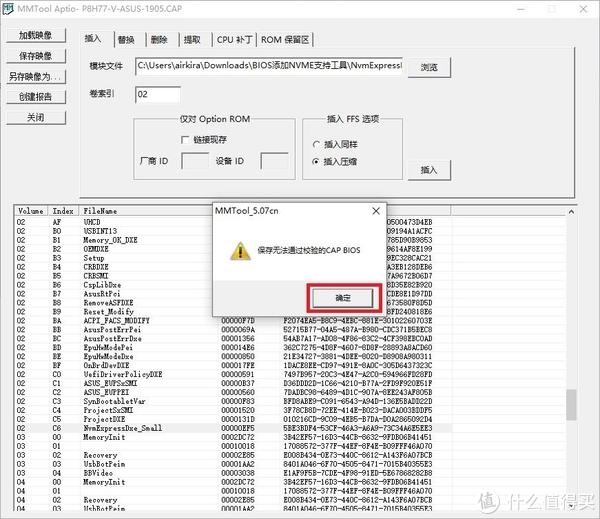This screenshot has height=519, width=600.
Task: Select the UHCD row in the list
Action: pos(233,222)
